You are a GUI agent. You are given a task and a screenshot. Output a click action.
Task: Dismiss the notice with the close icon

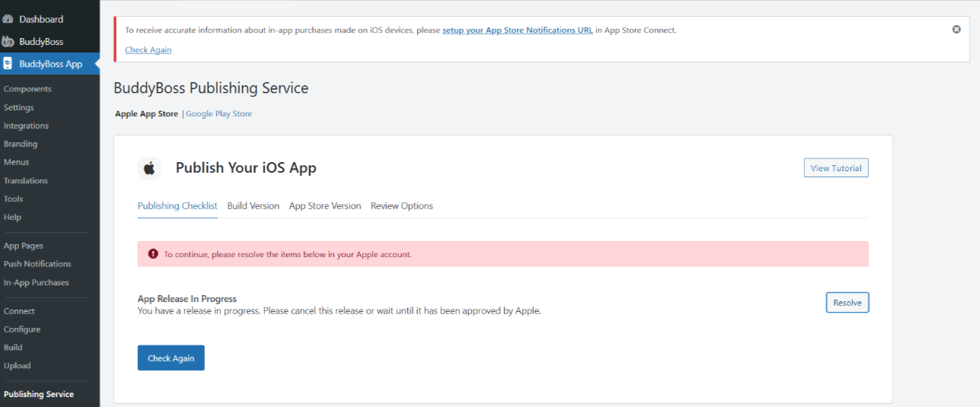956,29
